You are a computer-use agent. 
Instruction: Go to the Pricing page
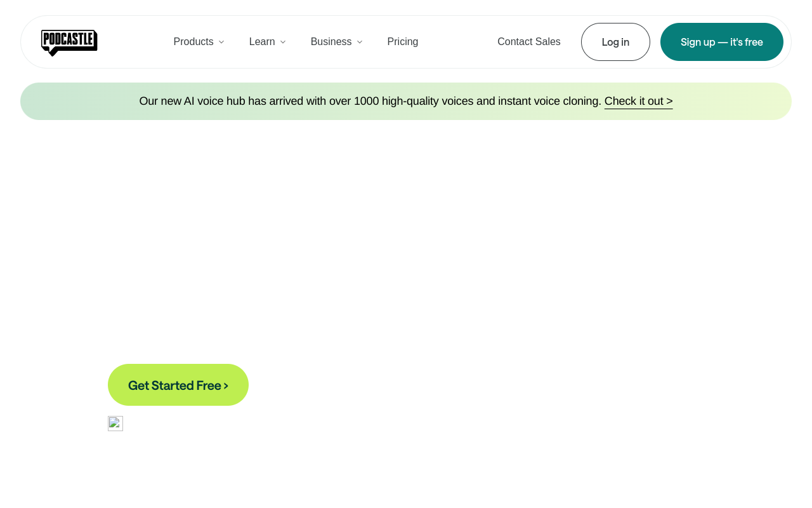tap(403, 42)
